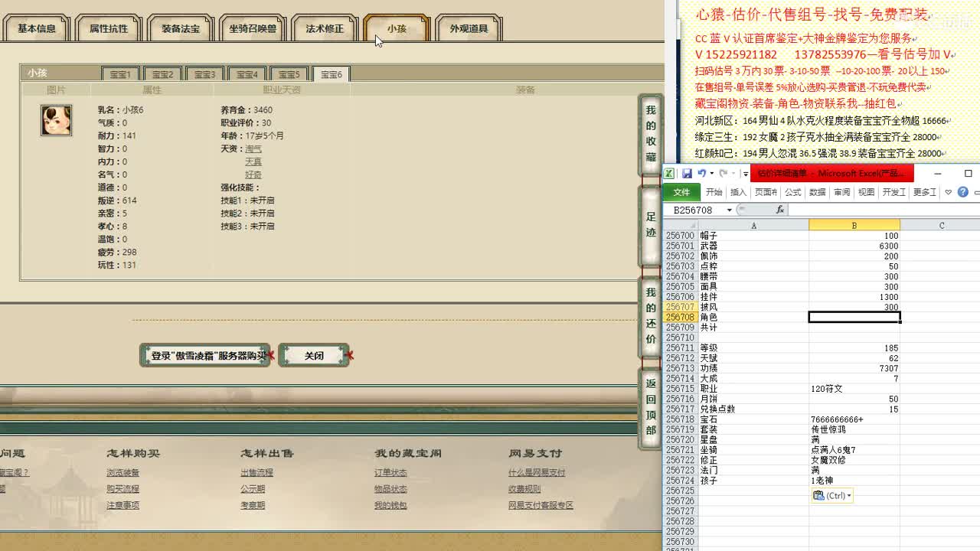The height and width of the screenshot is (551, 980).
Task: Select Excel row header 256709
Action: tap(680, 328)
